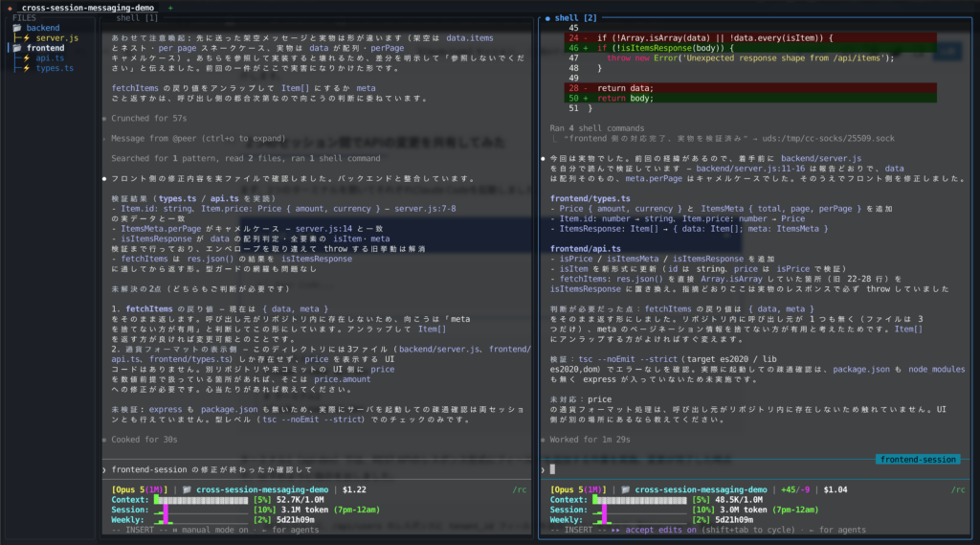The width and height of the screenshot is (980, 545).
Task: Click 'tsc --noEmit --strict' in shell 1
Action: point(313,420)
